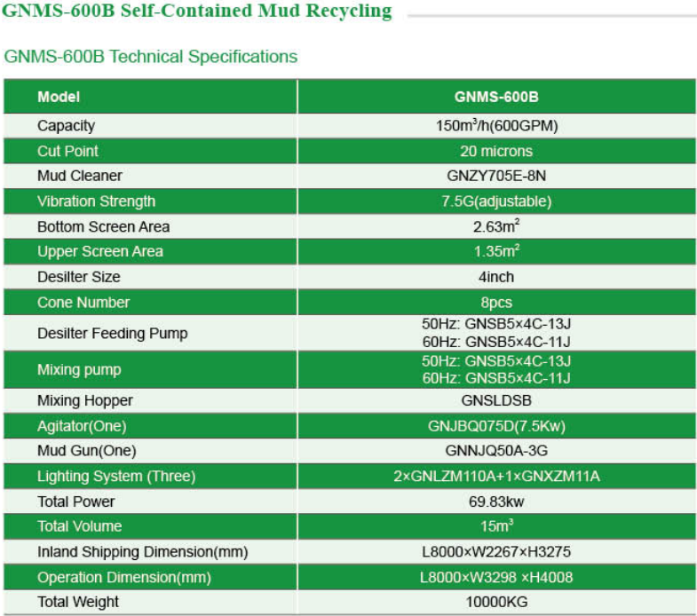Select the Mixing pump '50Hz: GNSB5×4C-13J' line
697x616 pixels.
click(x=496, y=361)
